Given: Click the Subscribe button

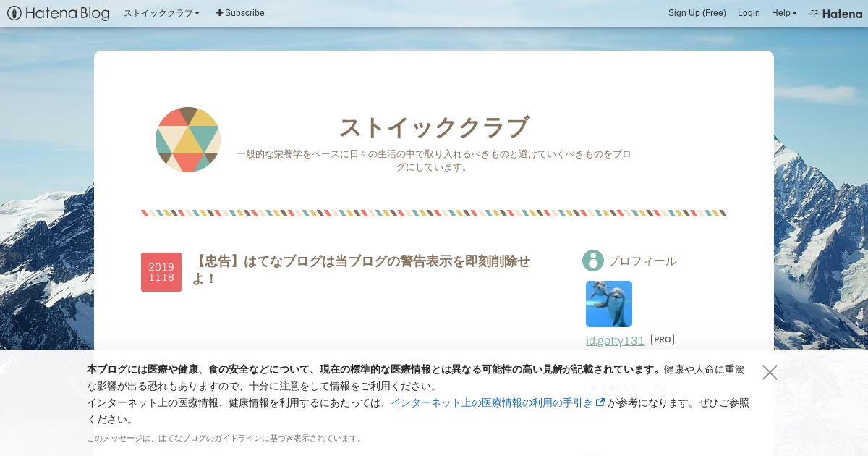Looking at the screenshot, I should click(x=240, y=13).
